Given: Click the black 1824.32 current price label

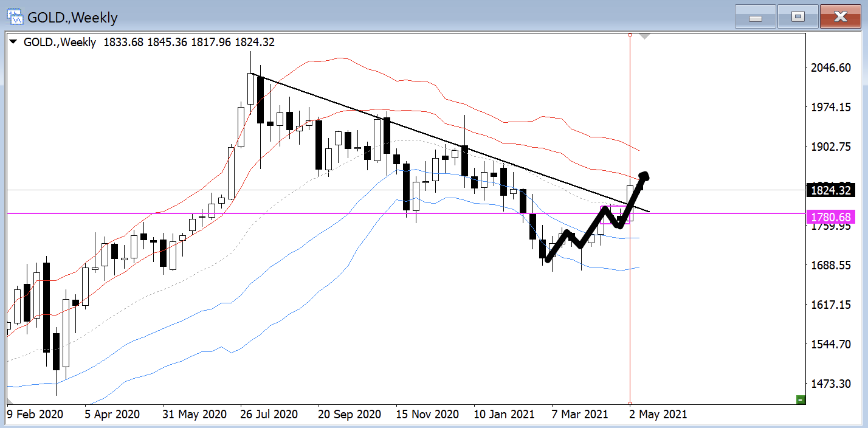Looking at the screenshot, I should [830, 190].
